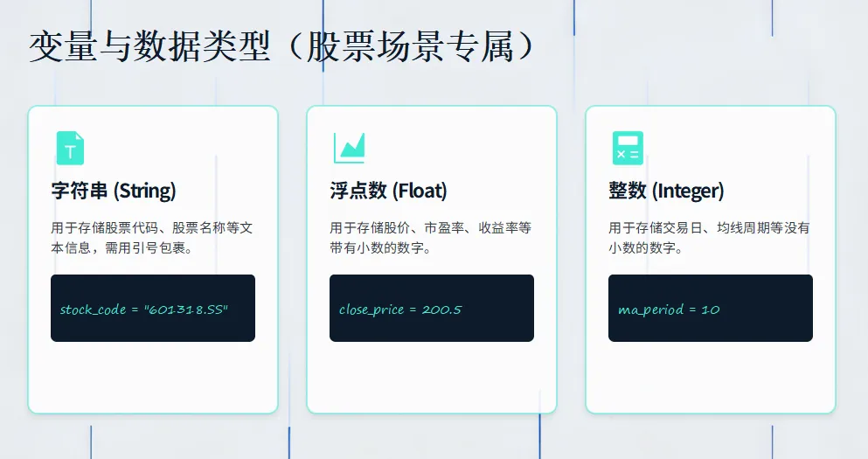Click the stock_code code block
This screenshot has width=868, height=459.
pos(153,308)
